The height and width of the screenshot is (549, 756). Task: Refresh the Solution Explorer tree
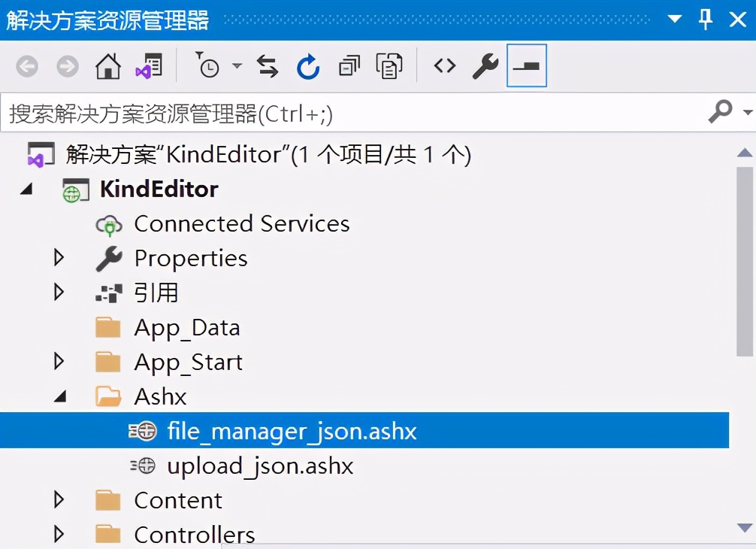point(308,66)
